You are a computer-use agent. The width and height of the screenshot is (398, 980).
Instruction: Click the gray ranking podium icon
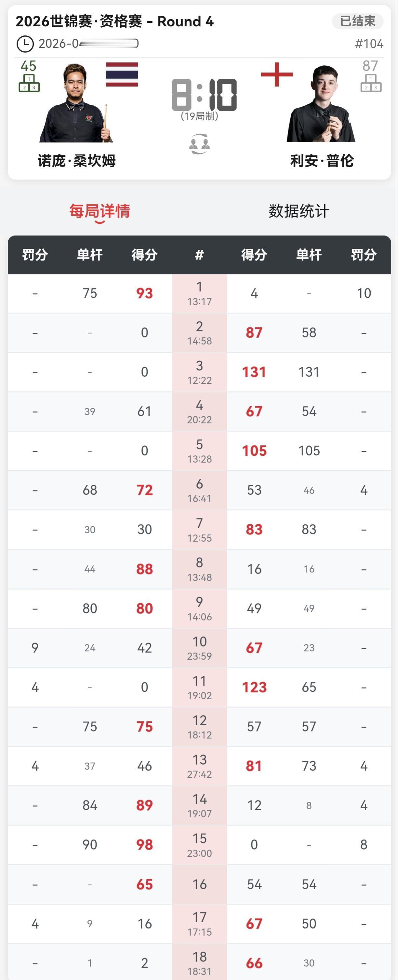tap(371, 83)
